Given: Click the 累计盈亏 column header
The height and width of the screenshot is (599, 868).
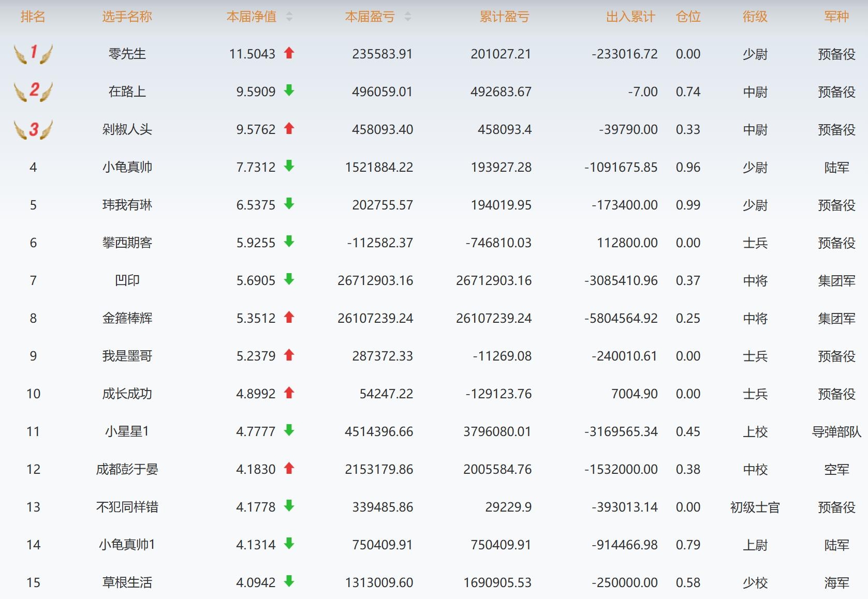Looking at the screenshot, I should tap(504, 17).
